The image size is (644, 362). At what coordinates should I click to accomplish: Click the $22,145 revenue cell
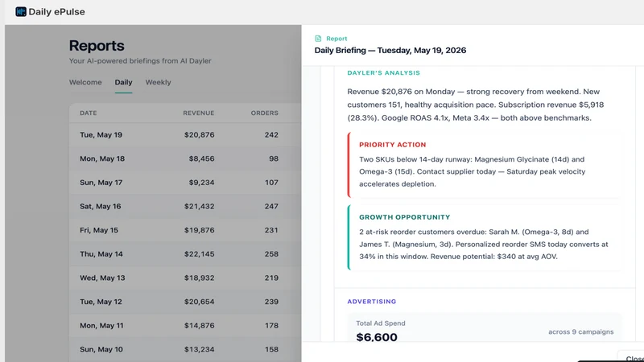click(199, 253)
